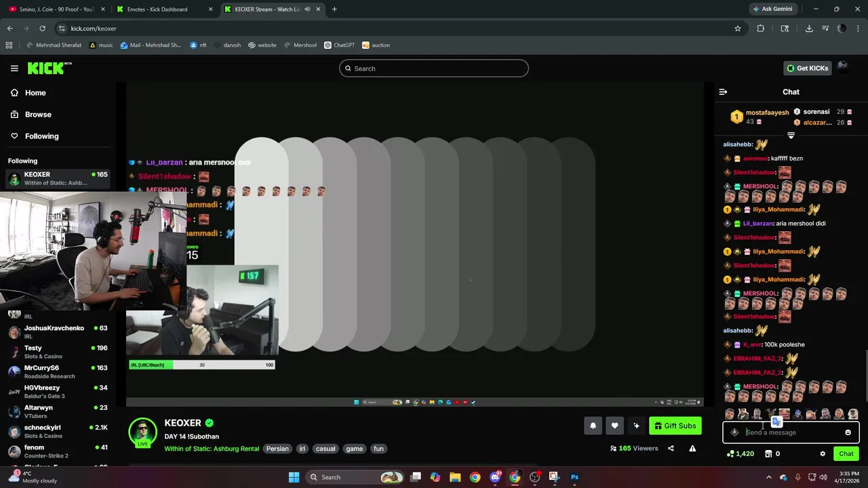Switch to the Smino J. Cole YouTube tab
Image resolution: width=868 pixels, height=488 pixels.
57,9
